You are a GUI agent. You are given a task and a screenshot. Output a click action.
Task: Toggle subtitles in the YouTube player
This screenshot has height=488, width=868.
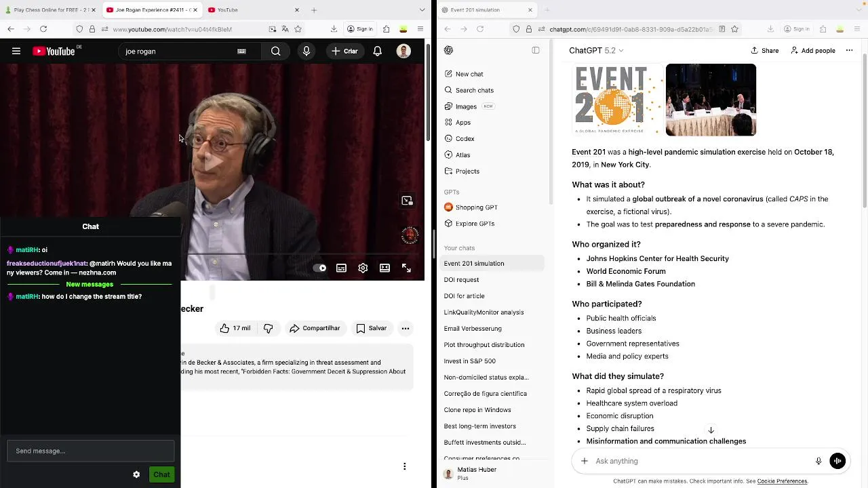[x=341, y=268]
